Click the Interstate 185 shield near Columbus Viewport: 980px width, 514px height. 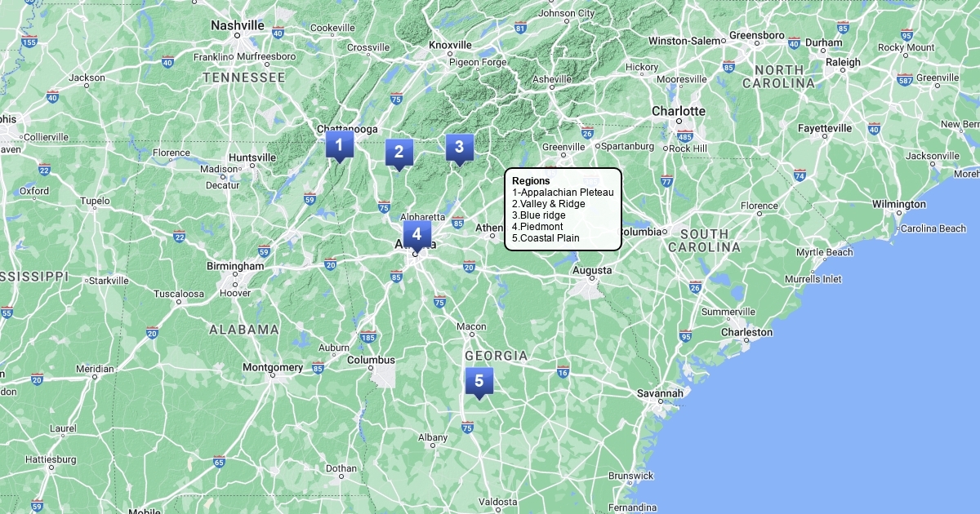[367, 337]
